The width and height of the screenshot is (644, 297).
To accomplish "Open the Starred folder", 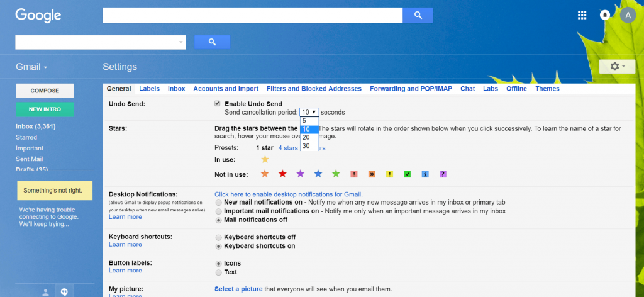I will (26, 138).
